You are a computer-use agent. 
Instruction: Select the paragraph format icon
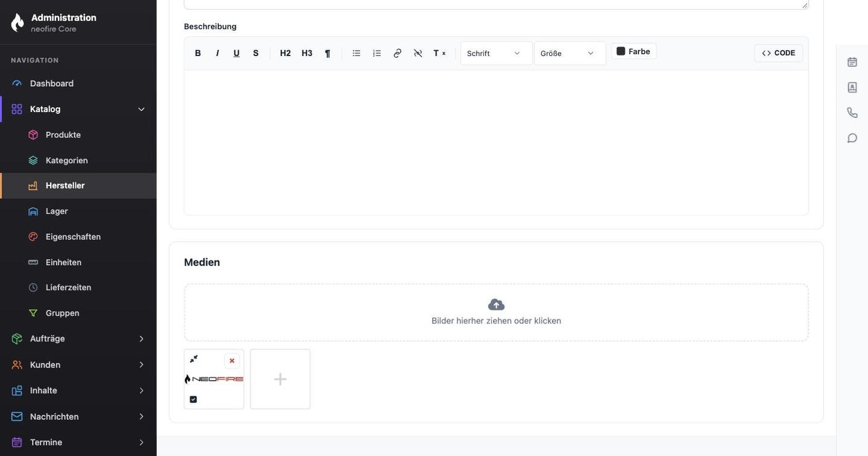[x=327, y=53]
